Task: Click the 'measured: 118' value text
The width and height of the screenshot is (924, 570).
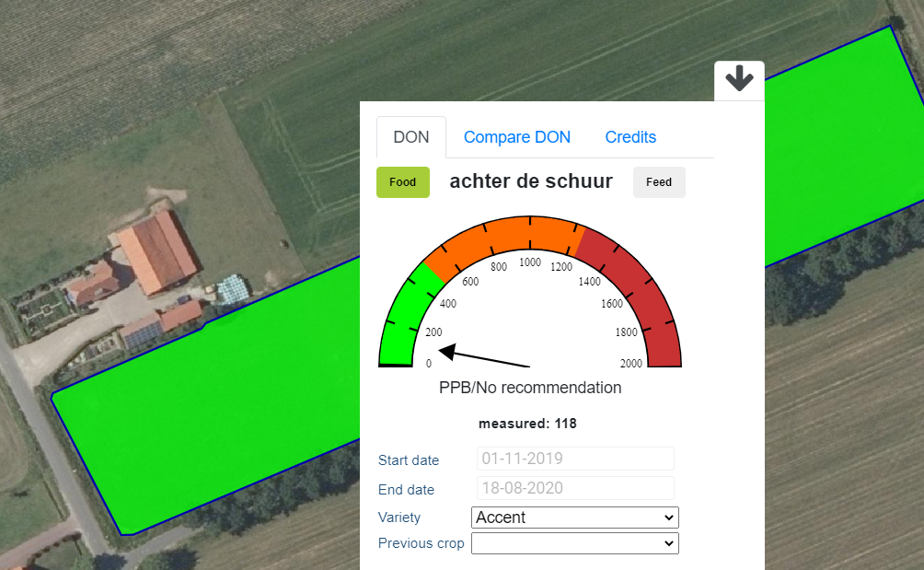Action: [x=527, y=424]
